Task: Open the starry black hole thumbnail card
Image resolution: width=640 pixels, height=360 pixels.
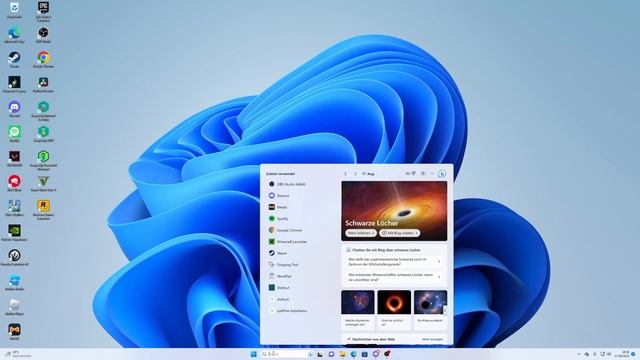Action: tap(431, 309)
